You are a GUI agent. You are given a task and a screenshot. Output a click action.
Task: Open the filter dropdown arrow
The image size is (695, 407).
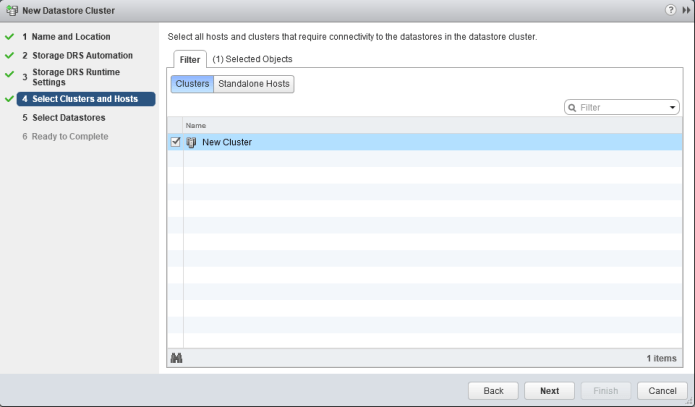tap(673, 107)
